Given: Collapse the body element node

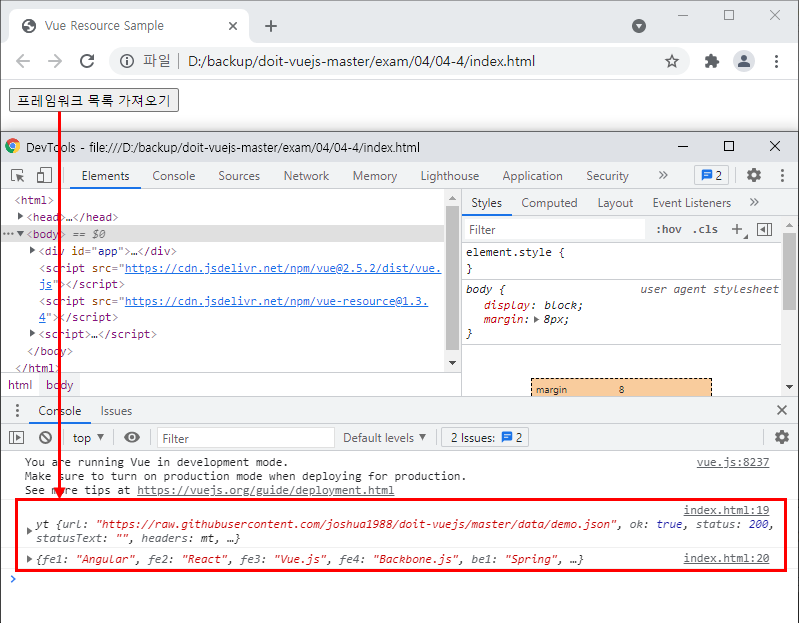Looking at the screenshot, I should [20, 234].
